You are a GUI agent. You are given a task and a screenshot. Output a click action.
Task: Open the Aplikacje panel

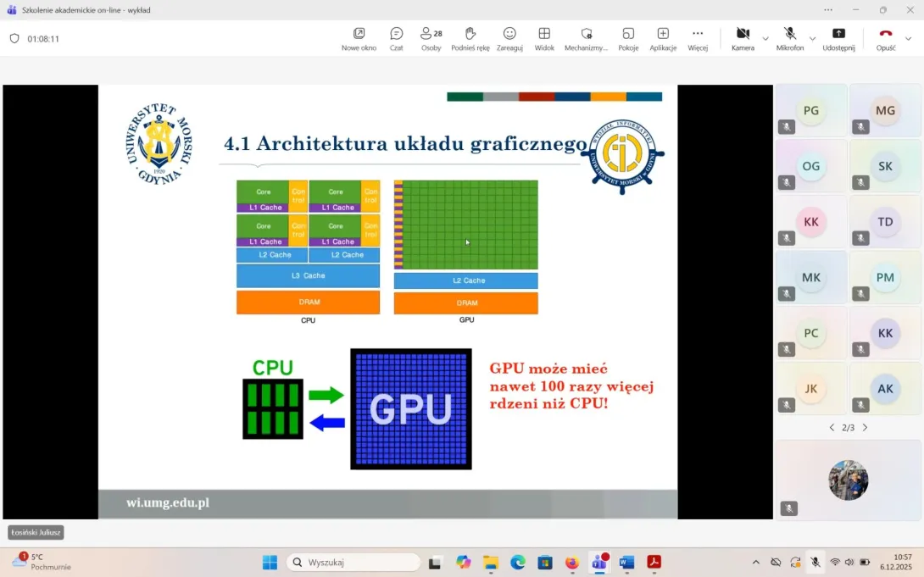[x=663, y=38]
